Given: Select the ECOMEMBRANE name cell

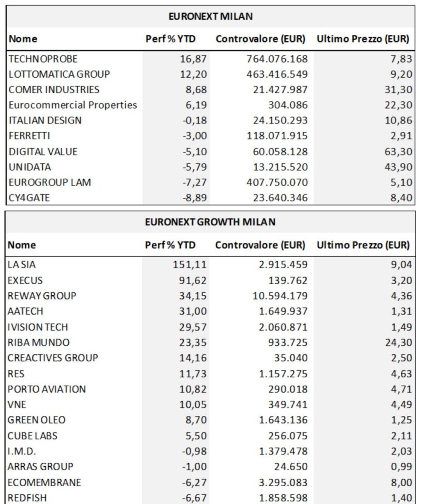Looking at the screenshot, I should (44, 482).
